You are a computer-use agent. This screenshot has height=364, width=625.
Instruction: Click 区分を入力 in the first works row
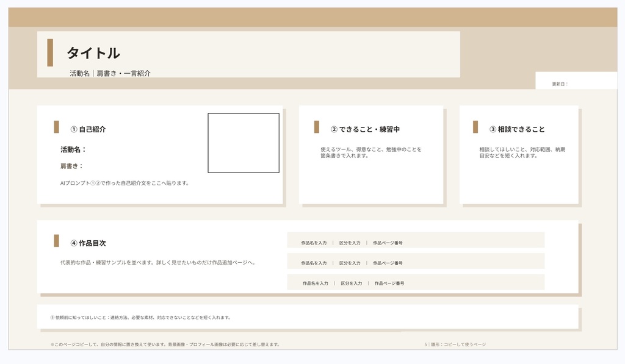coord(350,243)
